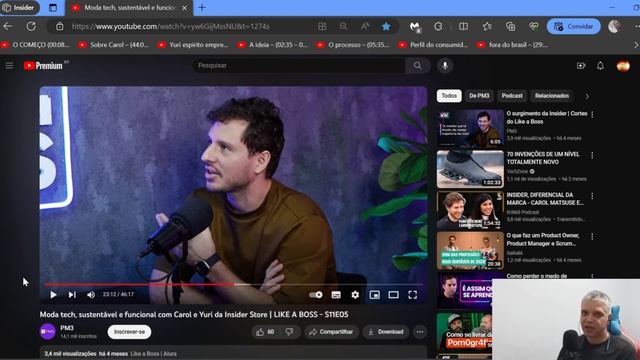640x360 pixels.
Task: Open thumbnail of O surgimento da Insider
Action: tap(470, 128)
